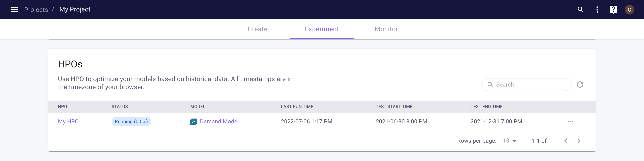This screenshot has width=644, height=161.
Task: Click the Demand Model icon
Action: (x=193, y=122)
